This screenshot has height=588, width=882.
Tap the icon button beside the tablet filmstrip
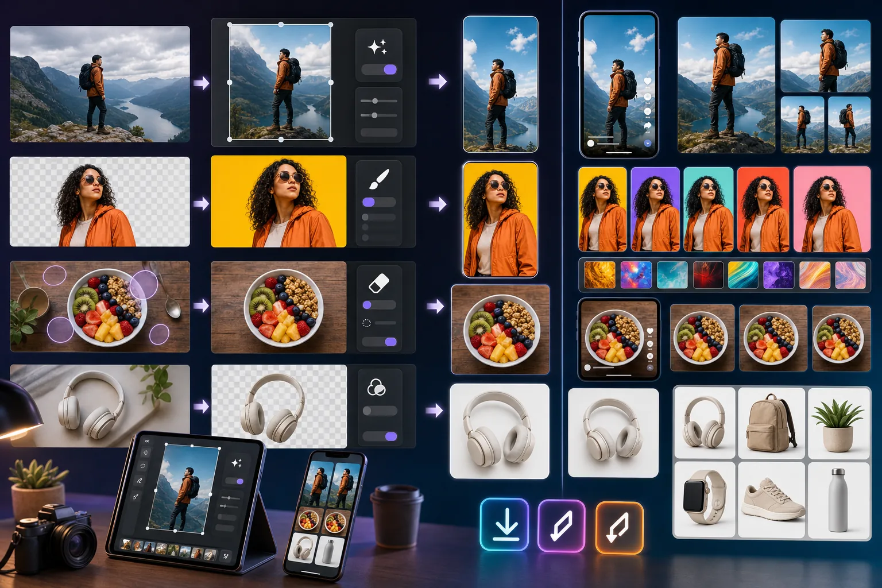click(x=225, y=555)
